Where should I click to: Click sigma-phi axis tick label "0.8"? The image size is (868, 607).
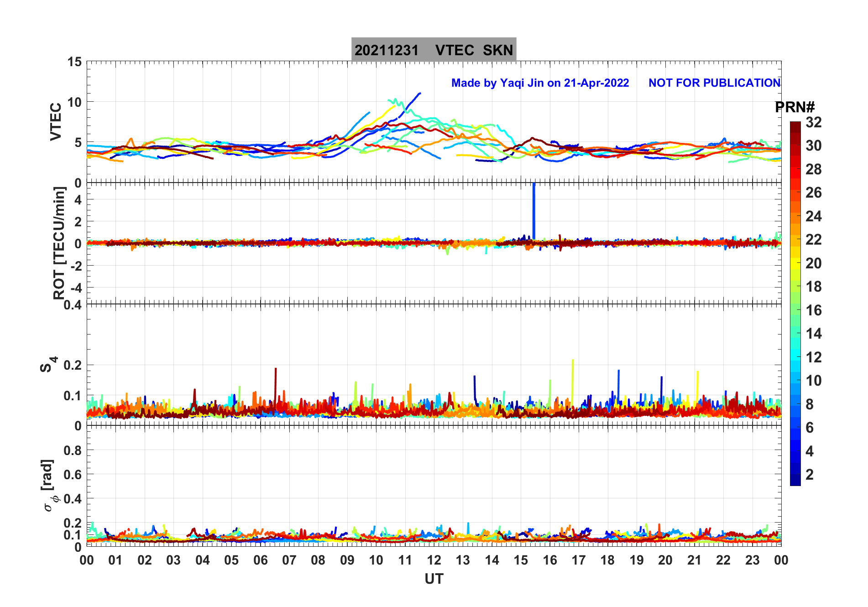pos(73,450)
